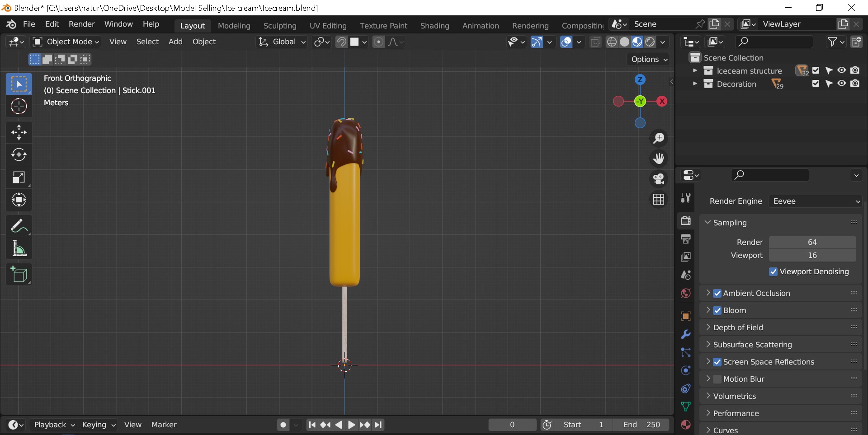Expand Iceceam structure collection

pos(695,70)
